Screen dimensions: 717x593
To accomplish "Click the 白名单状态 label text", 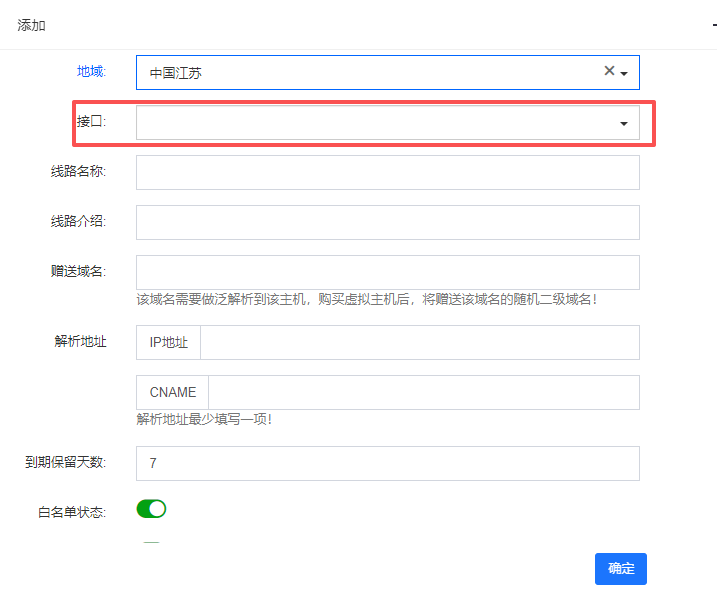I will point(71,512).
